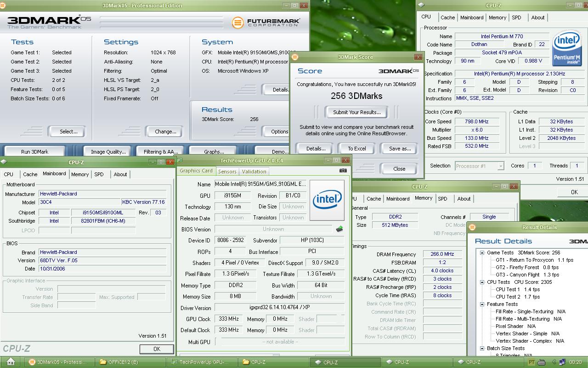Screen dimensions: 588x368
Task: Switch to OFFICE12 (E) taskbar button
Action: (131, 362)
